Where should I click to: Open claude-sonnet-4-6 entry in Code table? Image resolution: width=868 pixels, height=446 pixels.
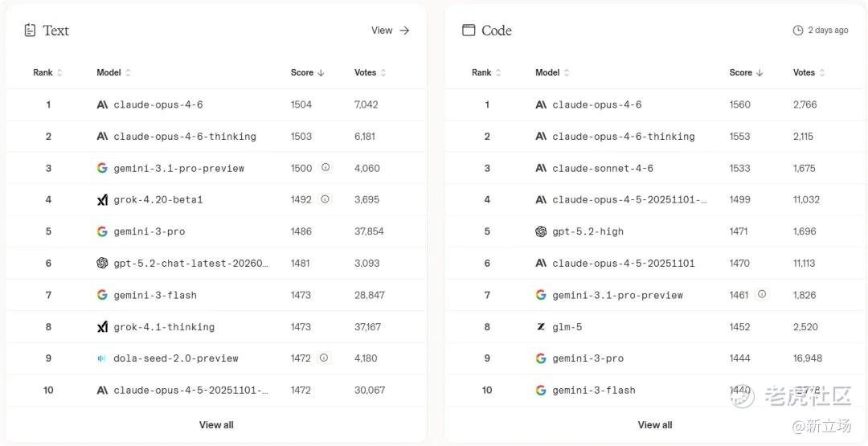[x=602, y=168]
